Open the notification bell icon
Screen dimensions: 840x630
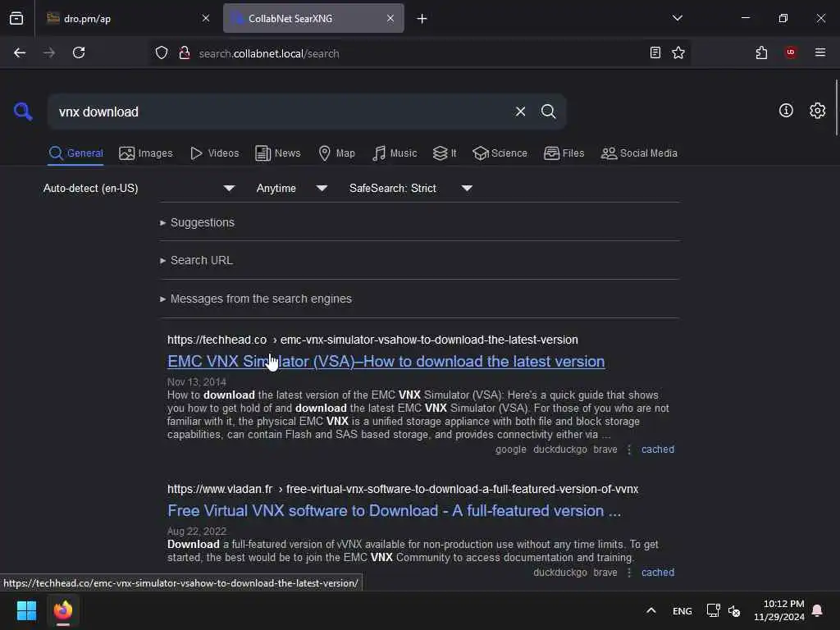coord(817,610)
